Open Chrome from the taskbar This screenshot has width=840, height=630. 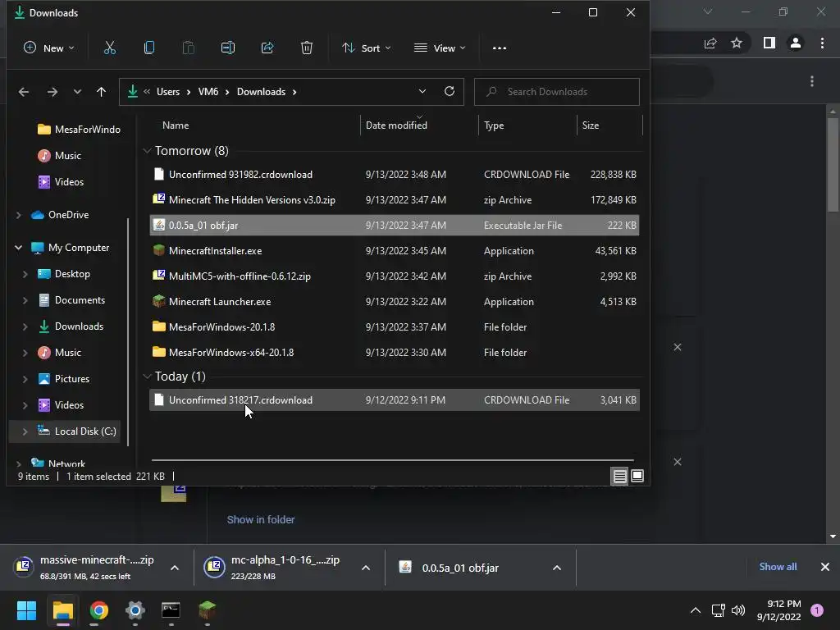coord(98,610)
